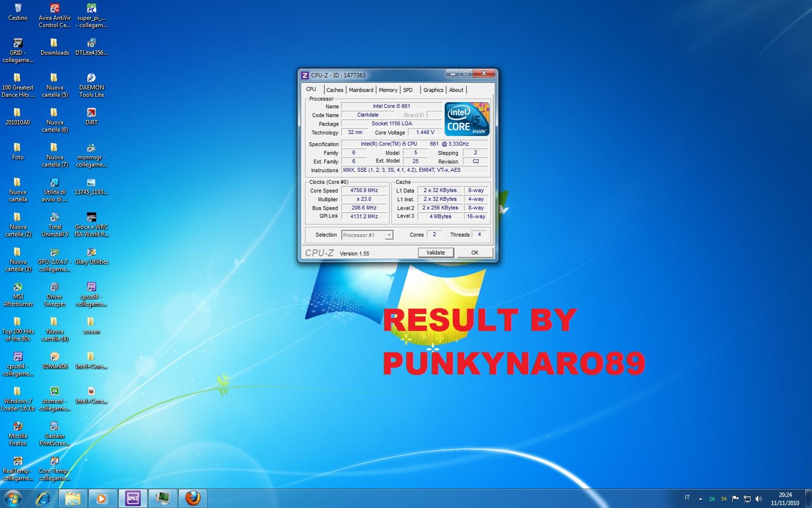The image size is (812, 508).
Task: Select the Mozilla Firefox desktop shortcut
Action: coord(18,434)
